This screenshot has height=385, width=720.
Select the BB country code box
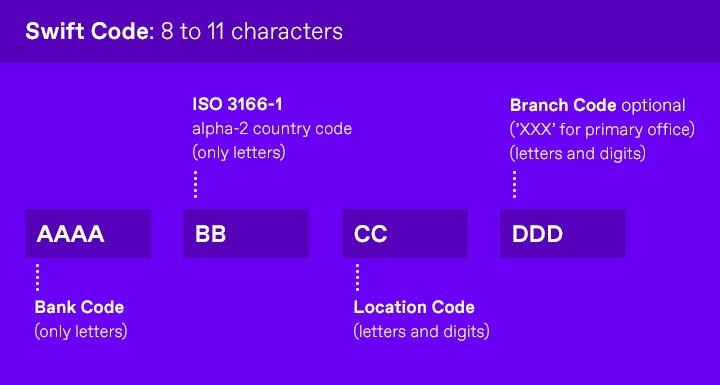coord(246,233)
